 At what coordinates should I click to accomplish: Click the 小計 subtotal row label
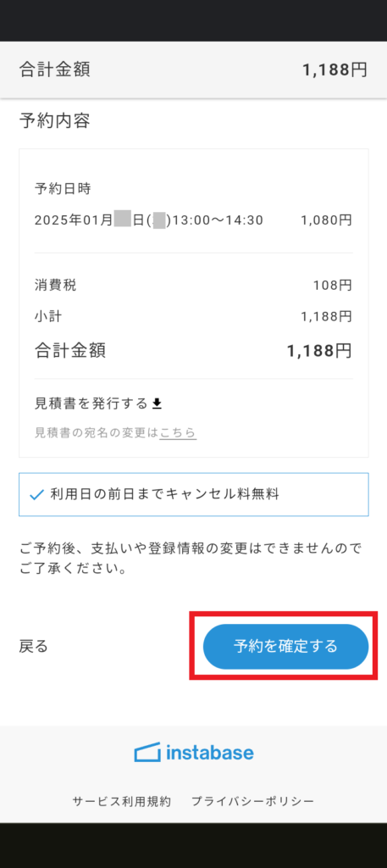click(48, 317)
